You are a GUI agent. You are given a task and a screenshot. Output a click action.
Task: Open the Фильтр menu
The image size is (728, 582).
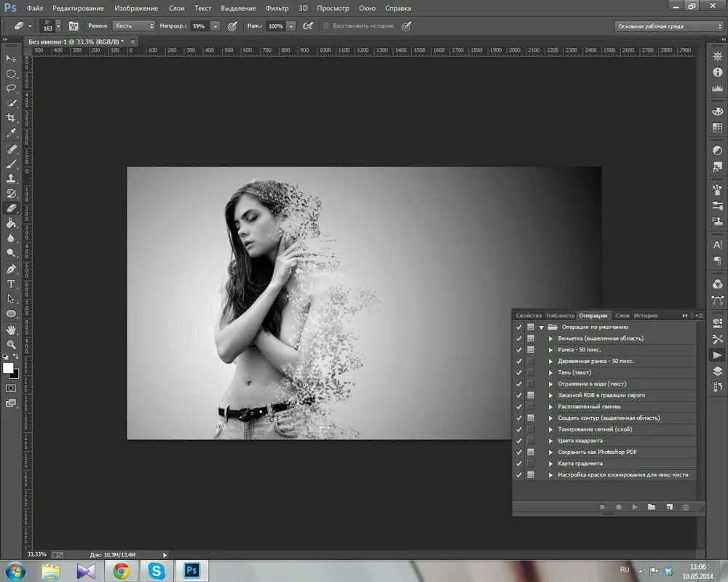[x=277, y=8]
